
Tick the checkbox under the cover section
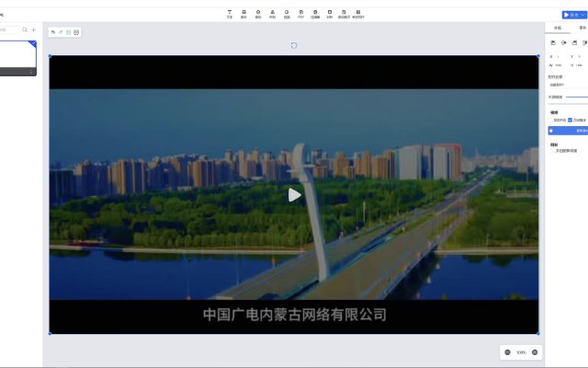pyautogui.click(x=551, y=151)
